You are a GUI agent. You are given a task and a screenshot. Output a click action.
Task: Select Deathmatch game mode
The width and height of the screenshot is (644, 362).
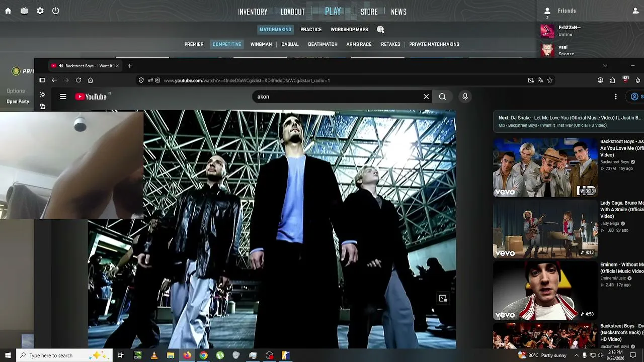(323, 44)
